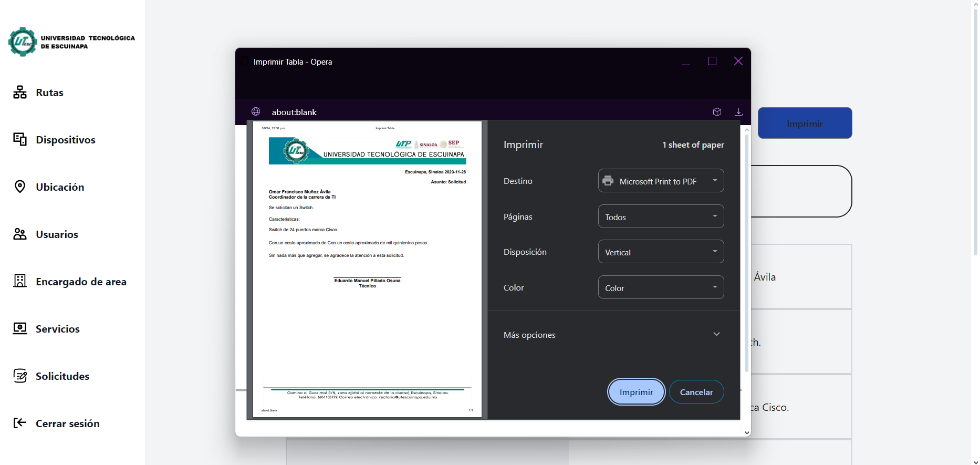980x465 pixels.
Task: Expand the Más opciones section
Action: click(x=716, y=335)
